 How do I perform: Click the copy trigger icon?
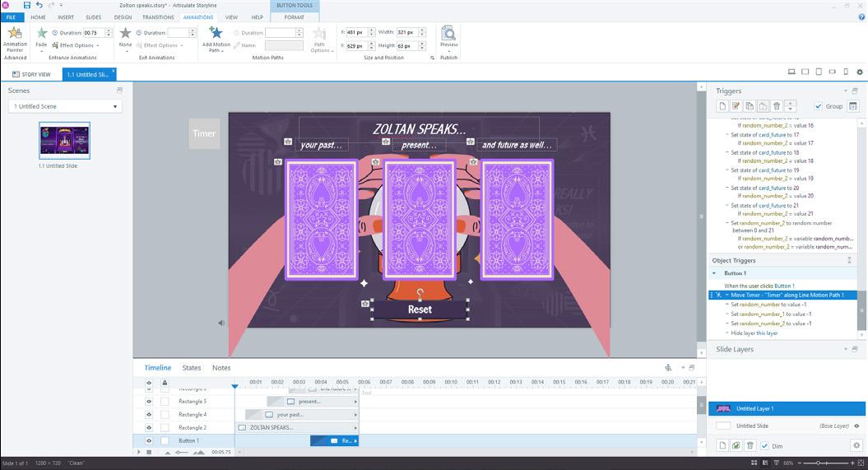pyautogui.click(x=750, y=106)
